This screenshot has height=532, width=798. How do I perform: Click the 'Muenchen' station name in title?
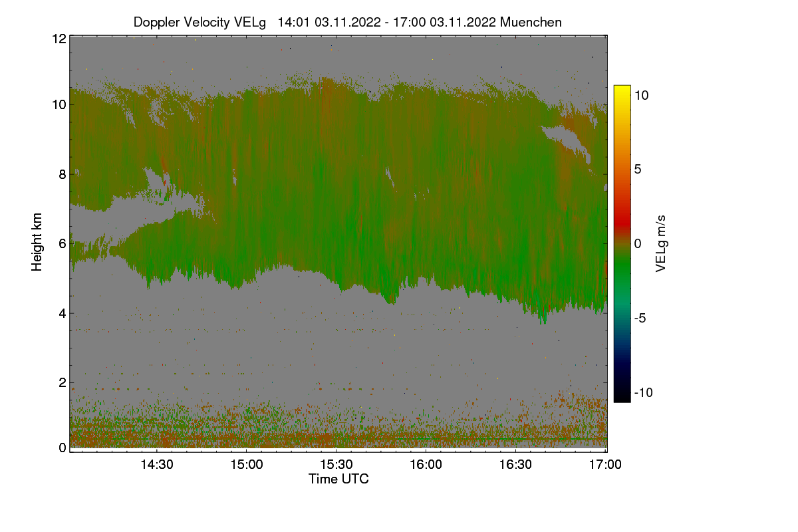(531, 22)
